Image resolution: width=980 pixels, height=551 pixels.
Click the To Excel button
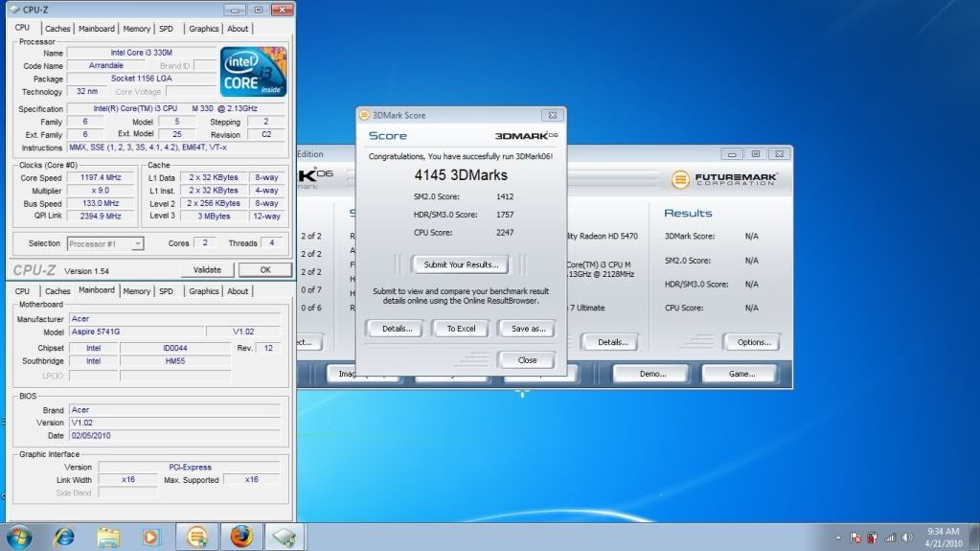[461, 329]
